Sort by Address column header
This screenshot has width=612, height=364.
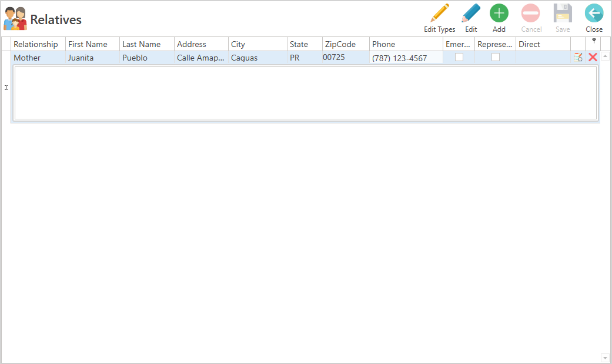click(x=201, y=44)
